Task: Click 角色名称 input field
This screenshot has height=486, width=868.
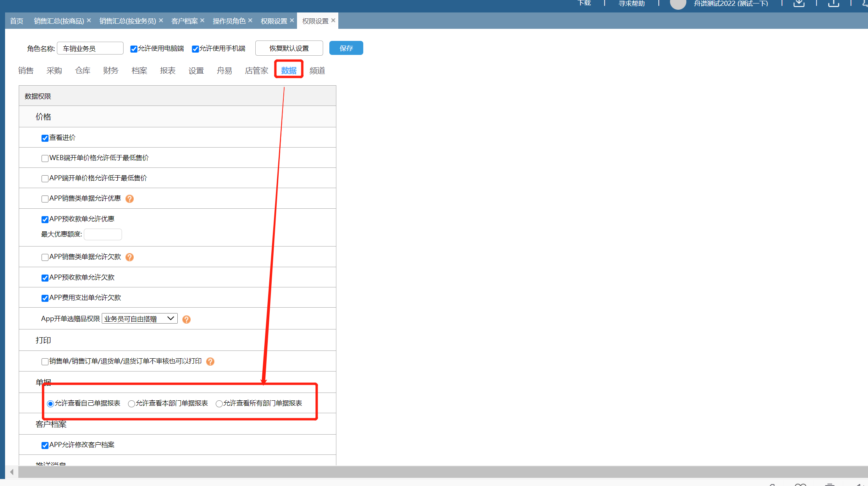Action: tap(90, 48)
